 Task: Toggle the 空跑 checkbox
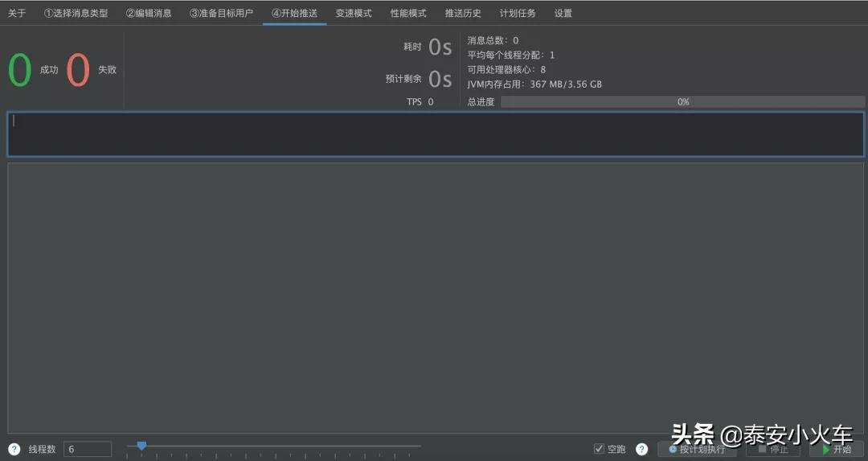pyautogui.click(x=599, y=449)
